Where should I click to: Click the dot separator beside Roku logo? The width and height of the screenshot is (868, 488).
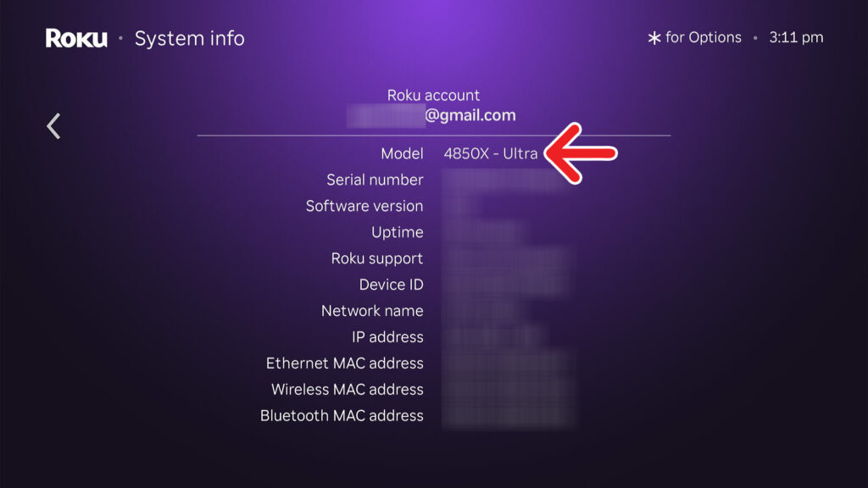[x=119, y=39]
